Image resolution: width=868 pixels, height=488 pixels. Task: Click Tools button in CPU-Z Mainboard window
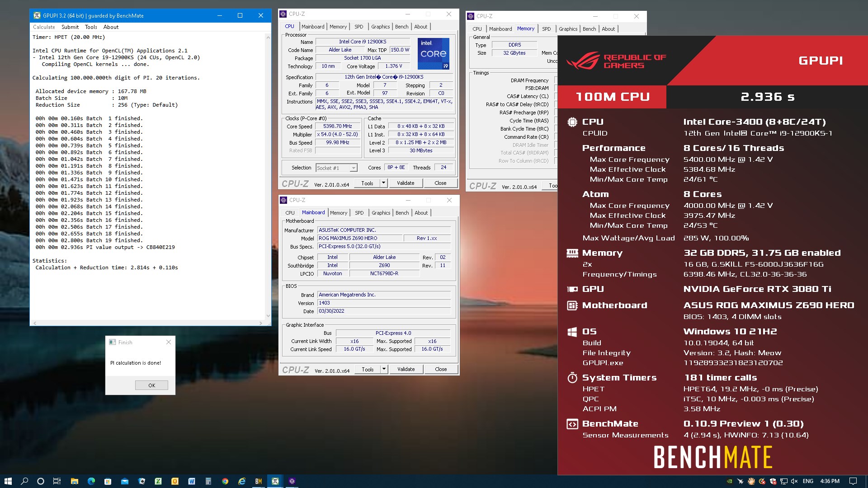(x=368, y=369)
